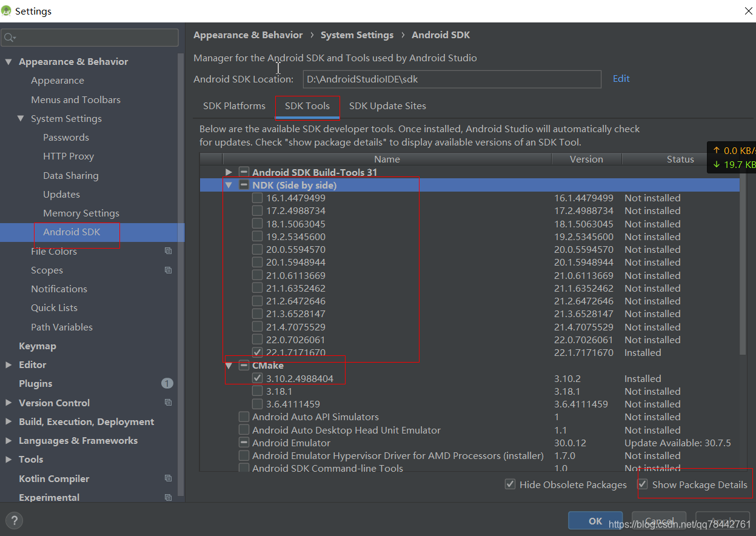Click the shared-settings icon next to Version Control

point(168,402)
